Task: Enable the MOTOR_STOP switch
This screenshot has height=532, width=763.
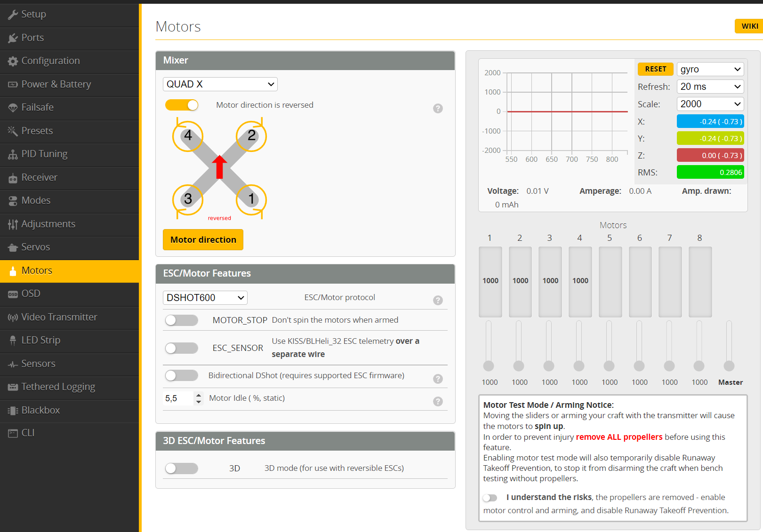Action: pyautogui.click(x=182, y=320)
